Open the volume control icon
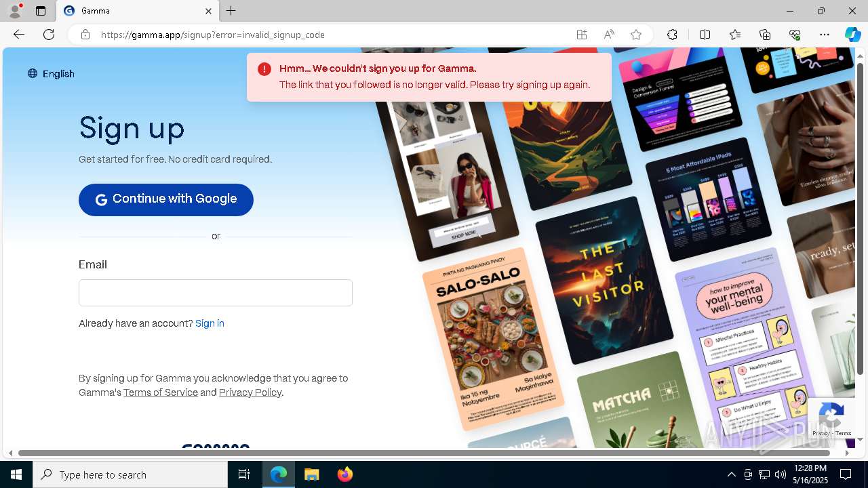The width and height of the screenshot is (868, 488). (781, 474)
